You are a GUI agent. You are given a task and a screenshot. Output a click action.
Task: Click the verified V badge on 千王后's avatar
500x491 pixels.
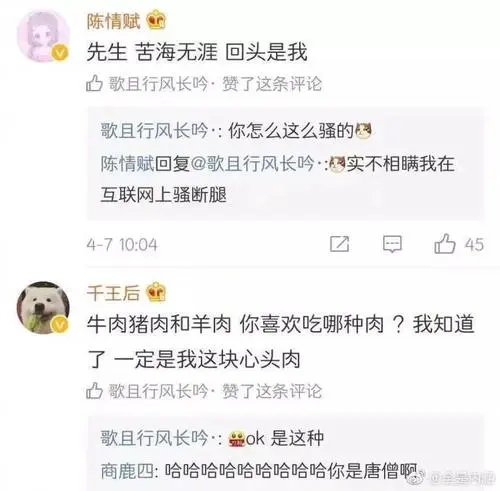tap(60, 324)
